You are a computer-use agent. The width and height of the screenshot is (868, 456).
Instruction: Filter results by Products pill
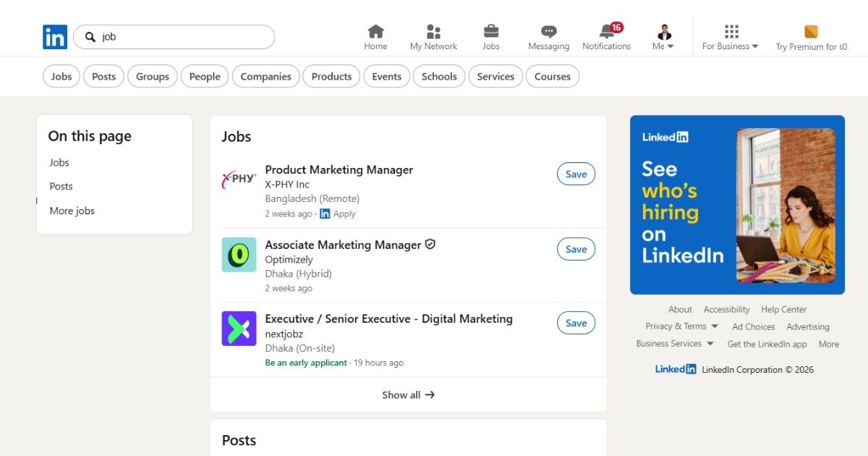click(331, 76)
